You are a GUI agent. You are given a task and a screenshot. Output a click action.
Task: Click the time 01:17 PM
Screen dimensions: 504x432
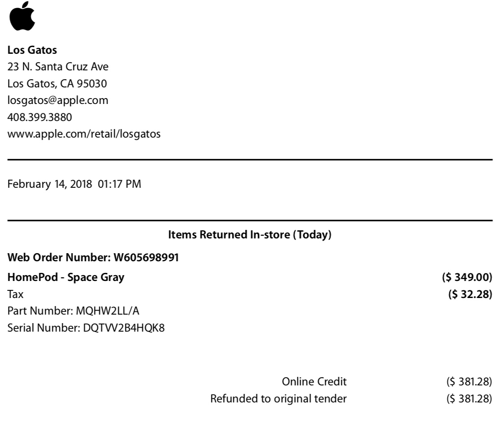120,184
